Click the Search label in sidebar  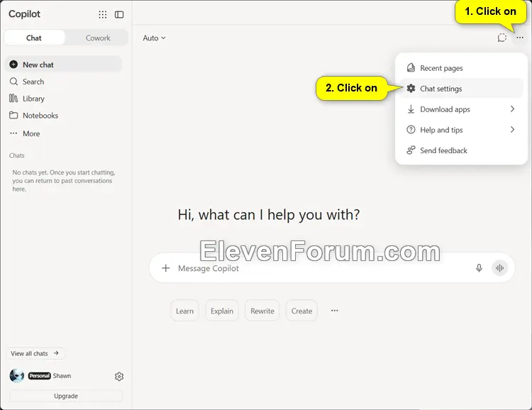pos(33,82)
